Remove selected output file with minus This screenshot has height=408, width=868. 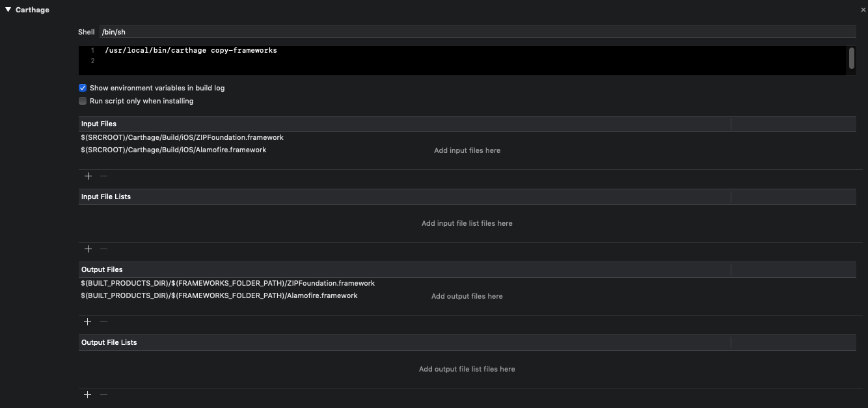point(103,321)
